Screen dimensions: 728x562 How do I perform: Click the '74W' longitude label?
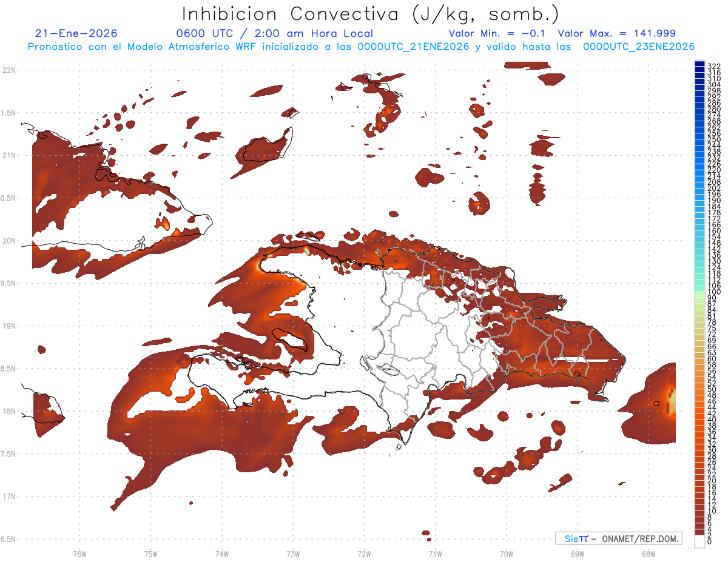pyautogui.click(x=221, y=554)
